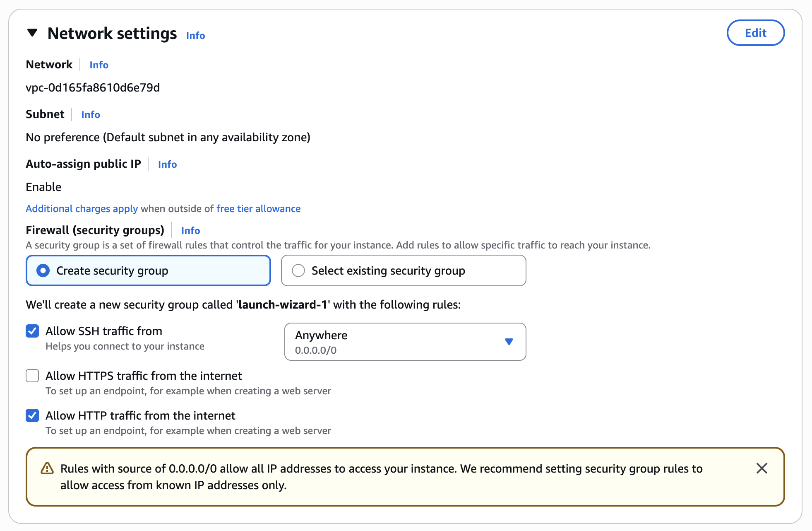The image size is (812, 531).
Task: Click the blue dropdown arrow in SSH source
Action: click(x=509, y=342)
